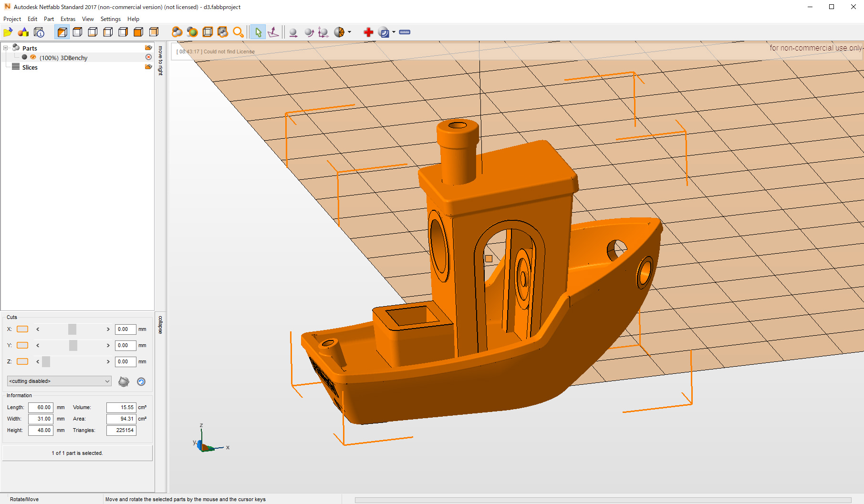This screenshot has height=504, width=864.
Task: Start part repair with red cross
Action: [x=368, y=32]
